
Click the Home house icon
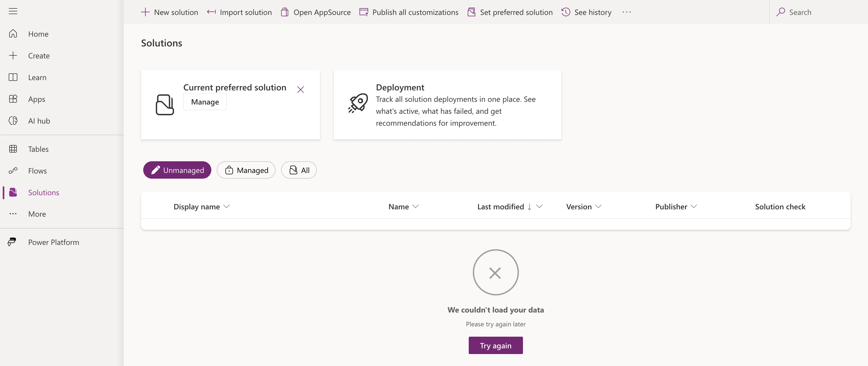point(13,34)
